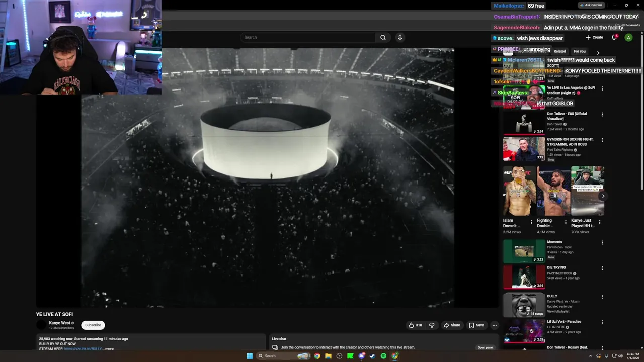Select the Related filter chip
Image resolution: width=644 pixels, height=362 pixels.
559,51
